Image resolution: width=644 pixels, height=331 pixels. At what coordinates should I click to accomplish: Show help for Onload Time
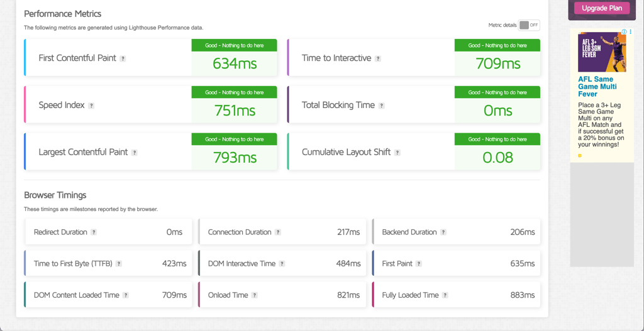click(x=255, y=295)
